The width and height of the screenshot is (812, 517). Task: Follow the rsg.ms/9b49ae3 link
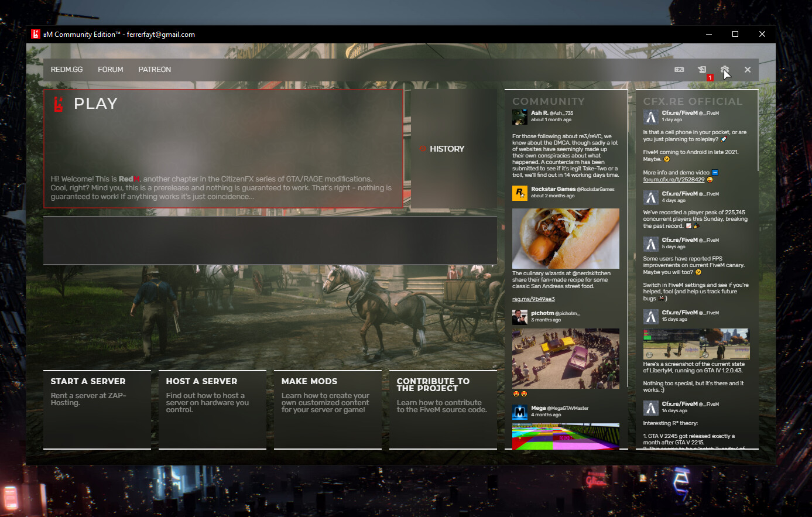[x=533, y=299]
